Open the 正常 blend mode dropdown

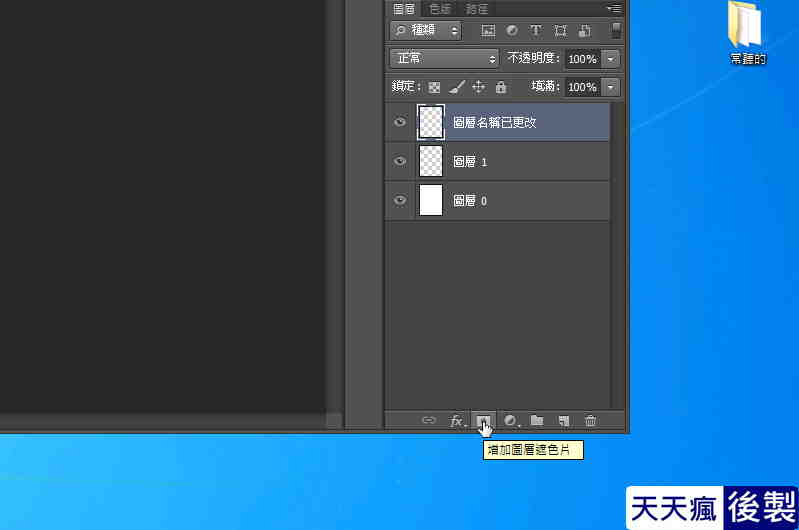[444, 59]
